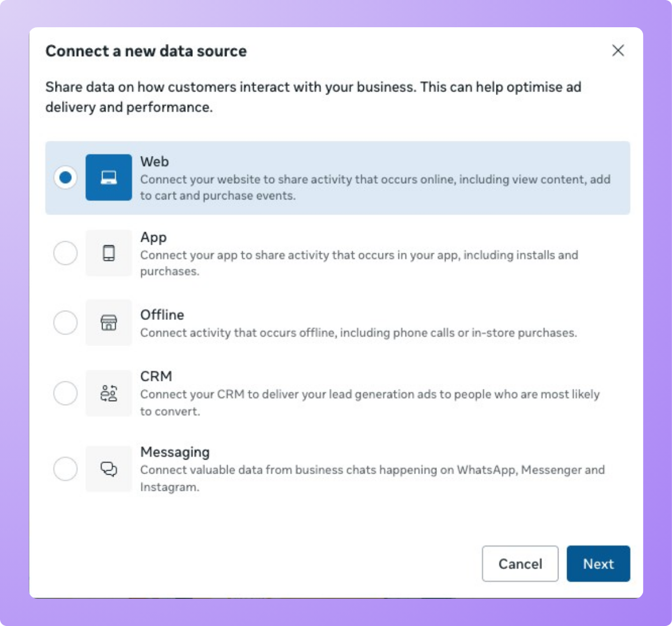Pick the CRM radio button
This screenshot has height=626, width=672.
click(x=65, y=394)
